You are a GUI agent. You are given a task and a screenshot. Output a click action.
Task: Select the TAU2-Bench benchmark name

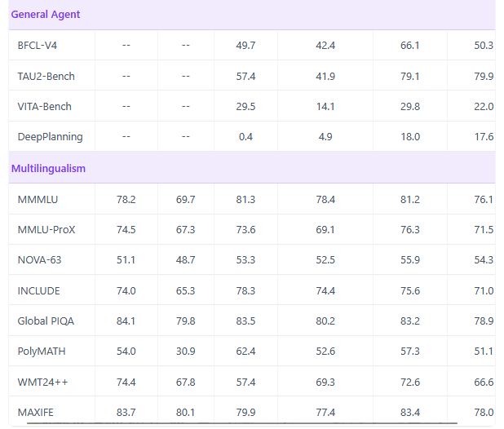point(46,76)
